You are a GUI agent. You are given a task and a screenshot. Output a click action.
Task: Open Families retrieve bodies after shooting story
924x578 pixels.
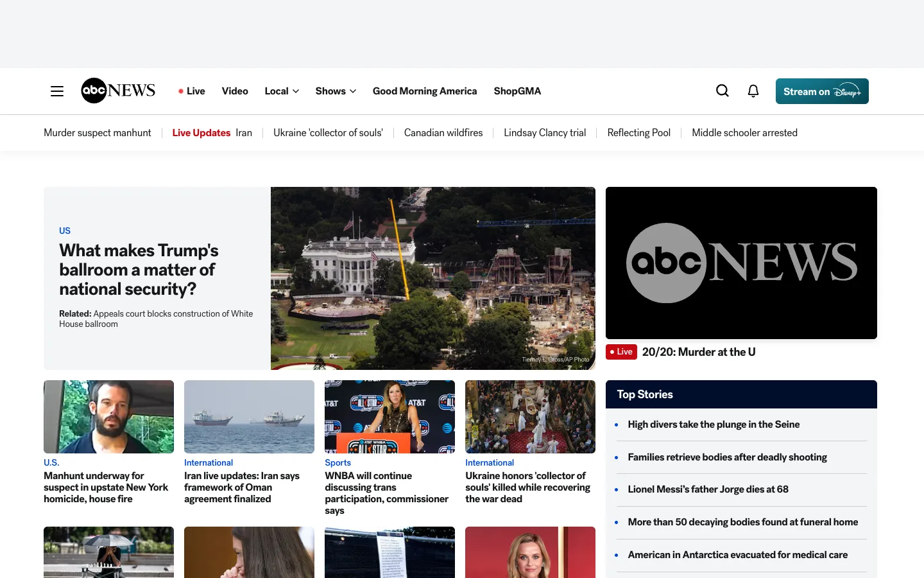coord(727,457)
